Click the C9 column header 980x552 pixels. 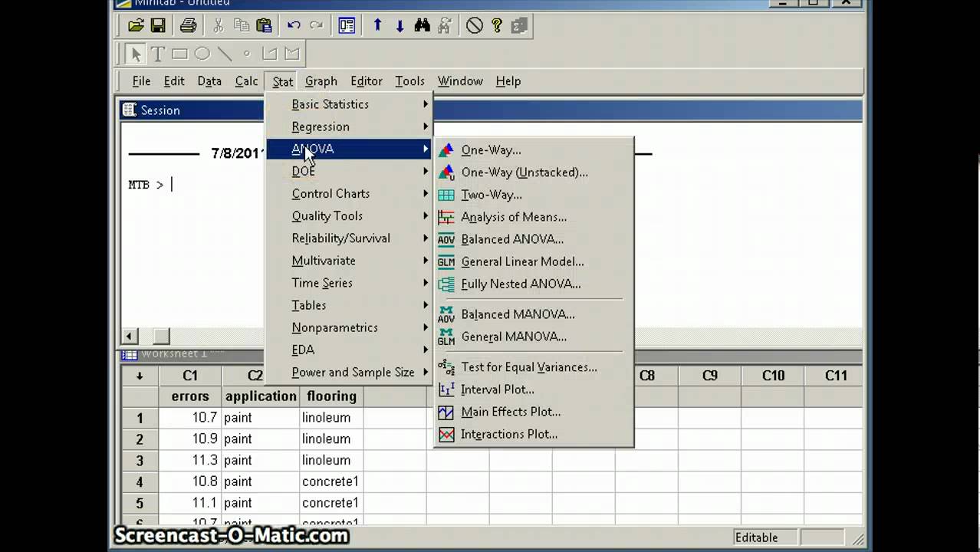(x=710, y=376)
